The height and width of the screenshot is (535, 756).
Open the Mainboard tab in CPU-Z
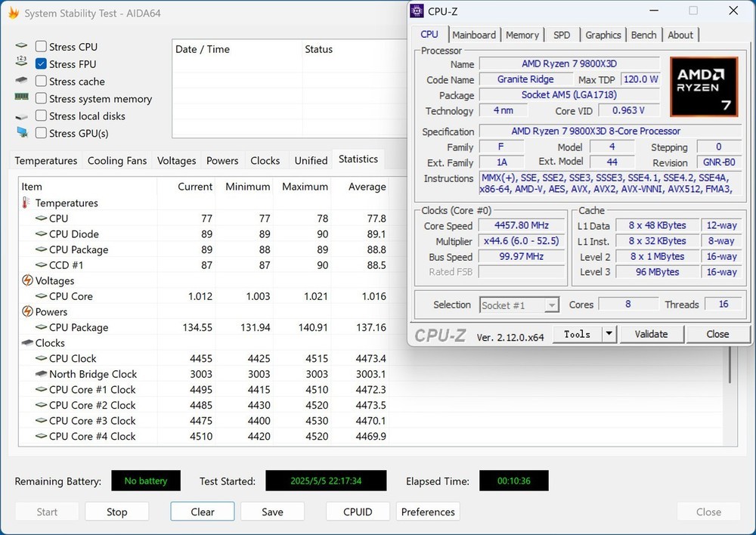[x=474, y=35]
